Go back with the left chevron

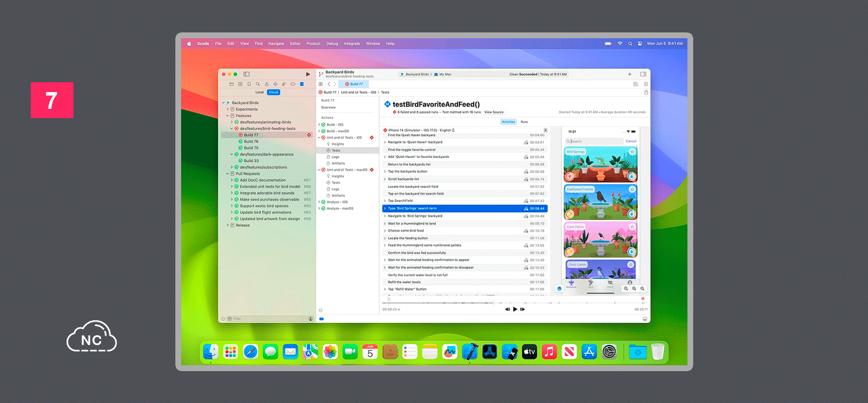329,84
